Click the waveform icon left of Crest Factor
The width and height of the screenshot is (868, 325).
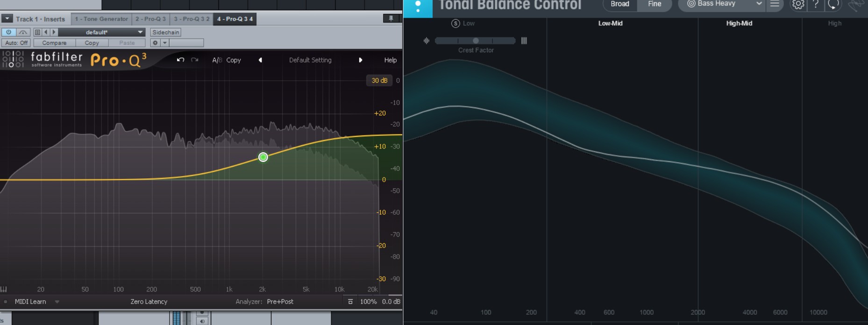click(426, 41)
